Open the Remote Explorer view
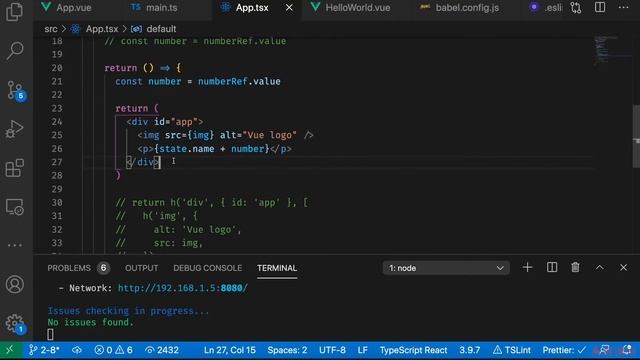The image size is (640, 360). pos(15,207)
